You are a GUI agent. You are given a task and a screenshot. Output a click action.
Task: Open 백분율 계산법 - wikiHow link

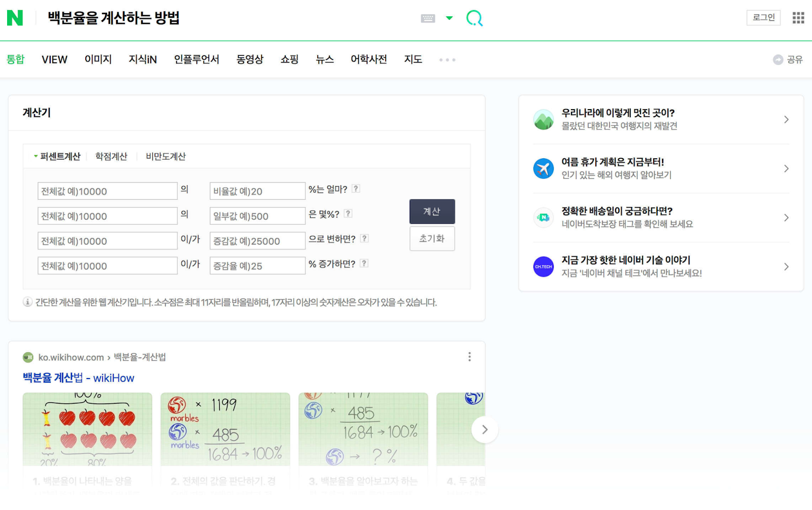click(78, 378)
